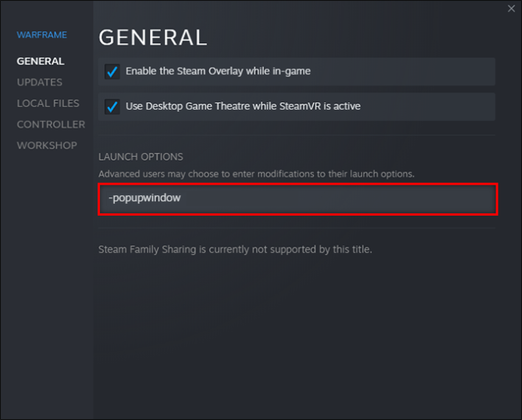Viewport: 522px width, 420px height.
Task: Open the WORKSHOP tab
Action: click(x=47, y=145)
